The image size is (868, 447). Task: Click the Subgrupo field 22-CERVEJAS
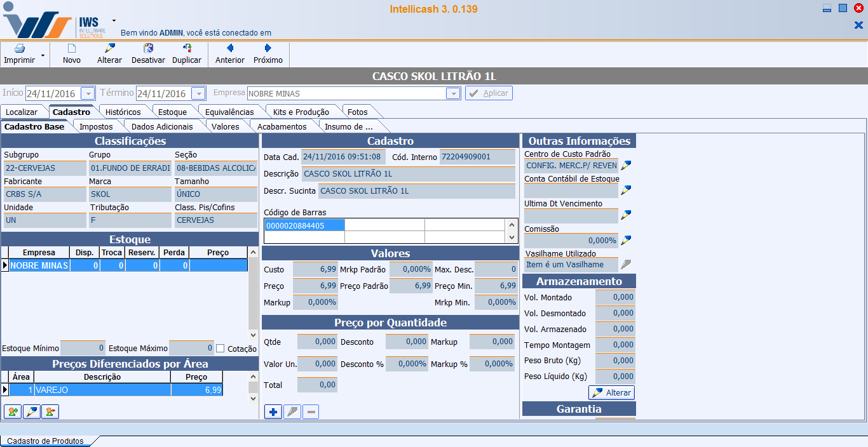tap(44, 168)
